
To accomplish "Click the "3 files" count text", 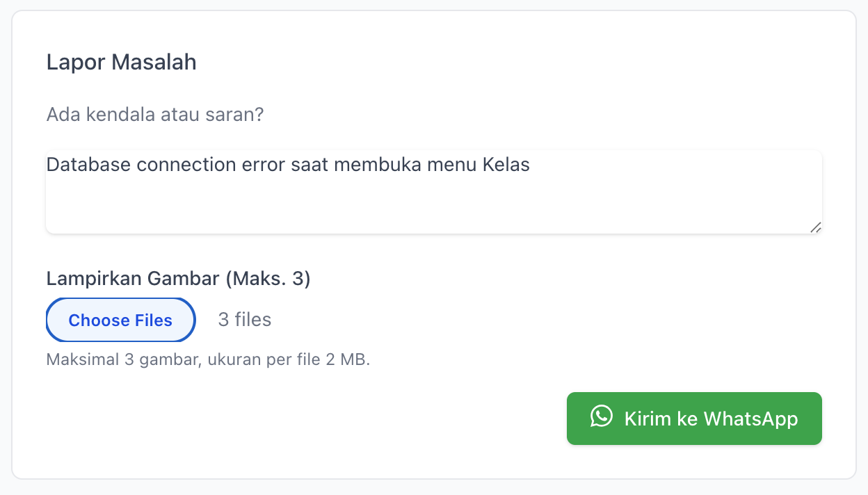I will click(x=244, y=320).
